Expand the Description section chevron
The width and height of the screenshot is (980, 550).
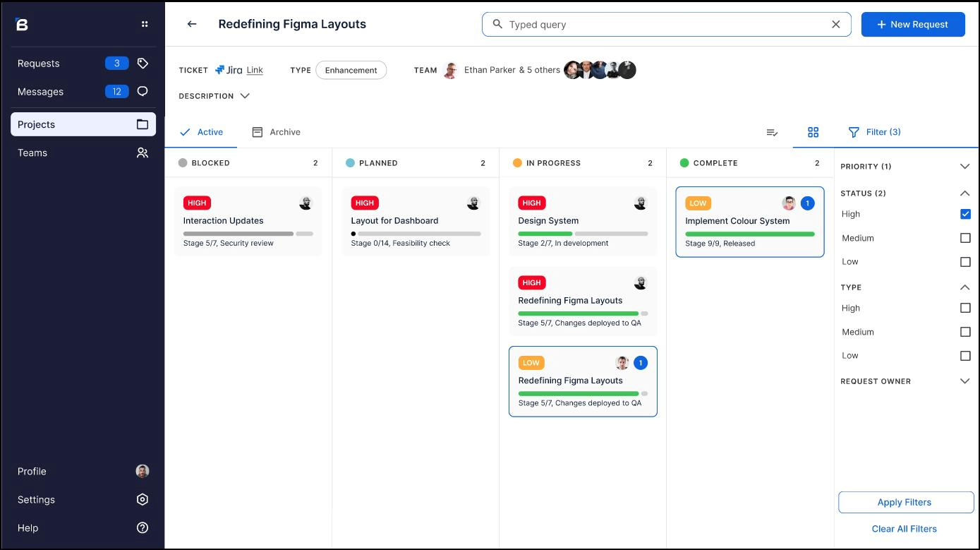[x=245, y=96]
